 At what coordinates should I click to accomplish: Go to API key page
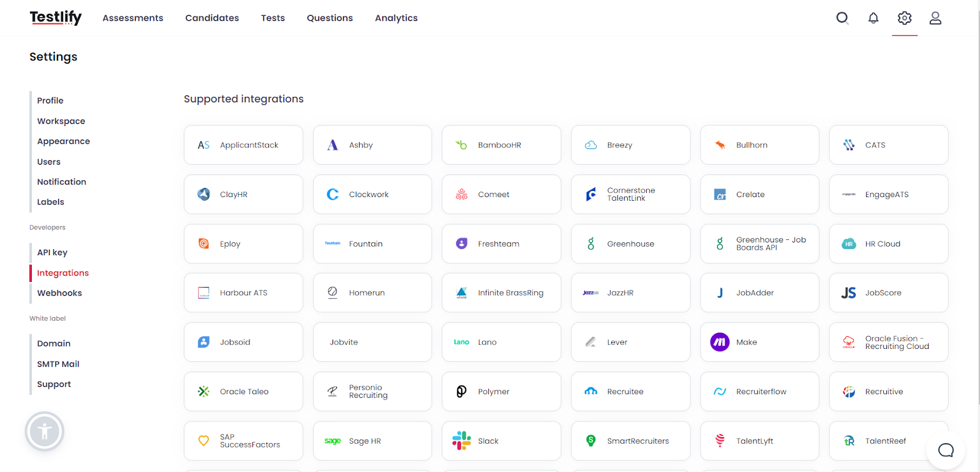tap(52, 252)
